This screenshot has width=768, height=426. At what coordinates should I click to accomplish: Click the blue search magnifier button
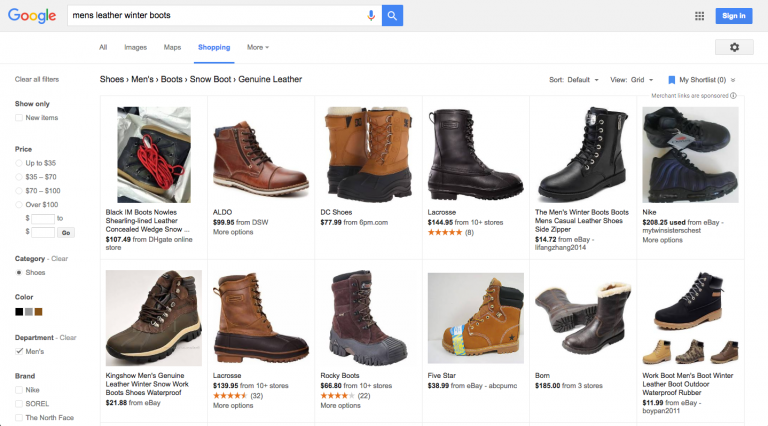[x=392, y=15]
